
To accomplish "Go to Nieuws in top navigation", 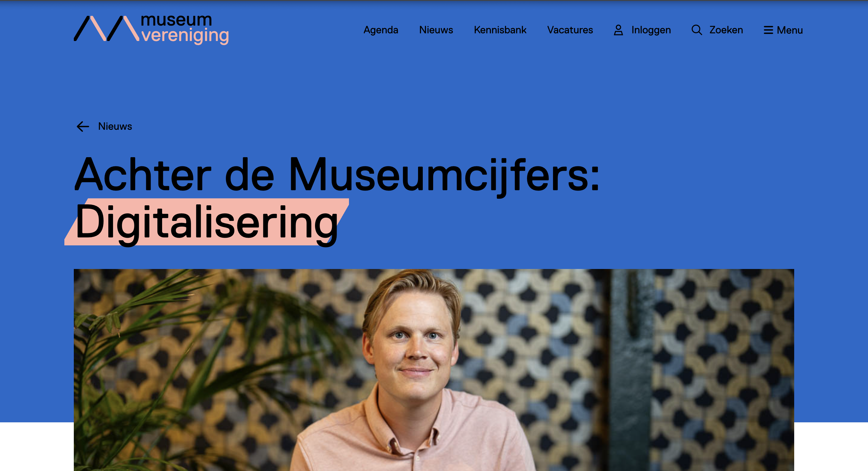I will point(436,30).
